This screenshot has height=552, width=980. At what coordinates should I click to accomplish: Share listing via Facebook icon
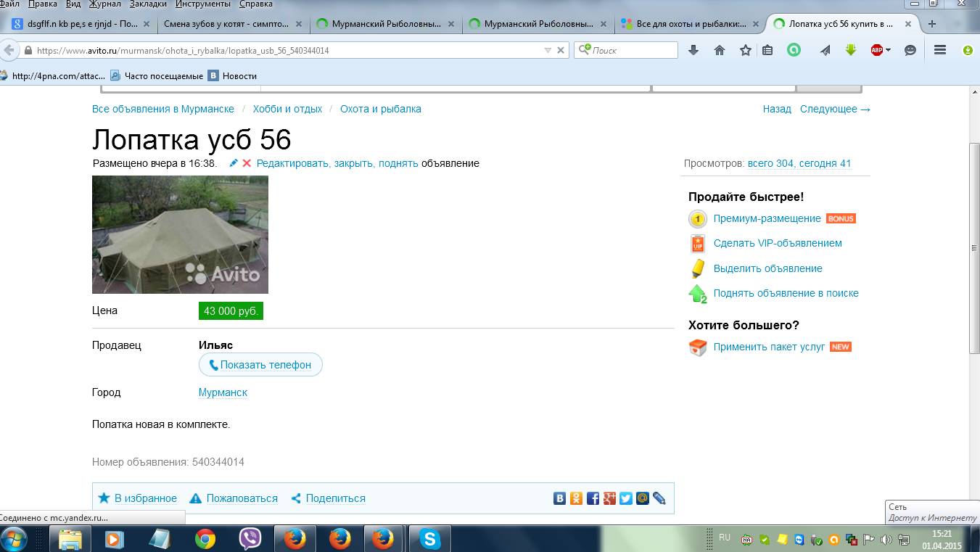(x=593, y=498)
